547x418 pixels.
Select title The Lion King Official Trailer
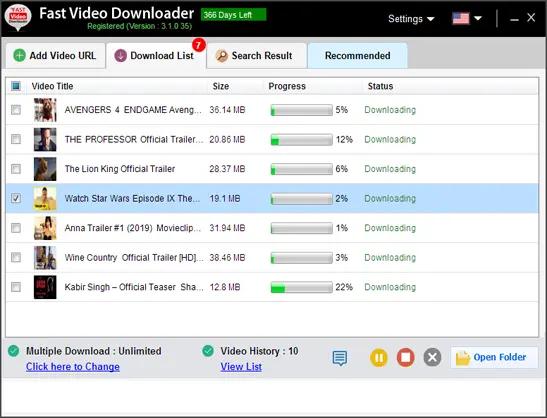click(120, 169)
